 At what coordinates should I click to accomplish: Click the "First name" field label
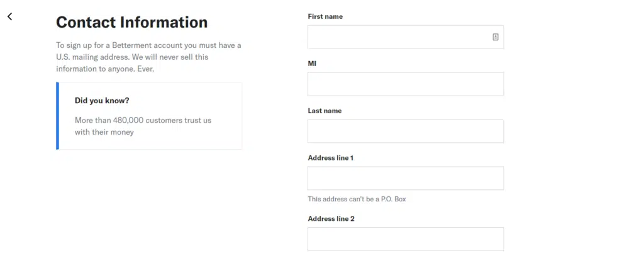tap(325, 16)
